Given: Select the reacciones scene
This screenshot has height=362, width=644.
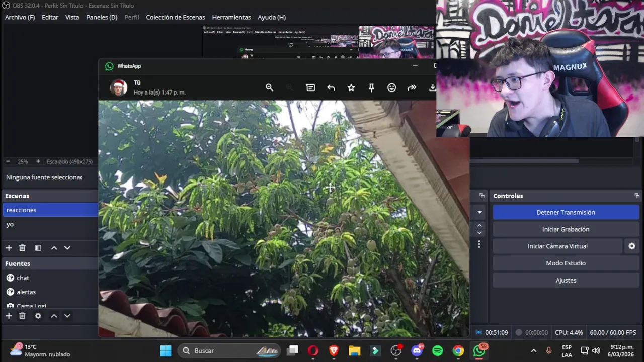Looking at the screenshot, I should tap(50, 210).
